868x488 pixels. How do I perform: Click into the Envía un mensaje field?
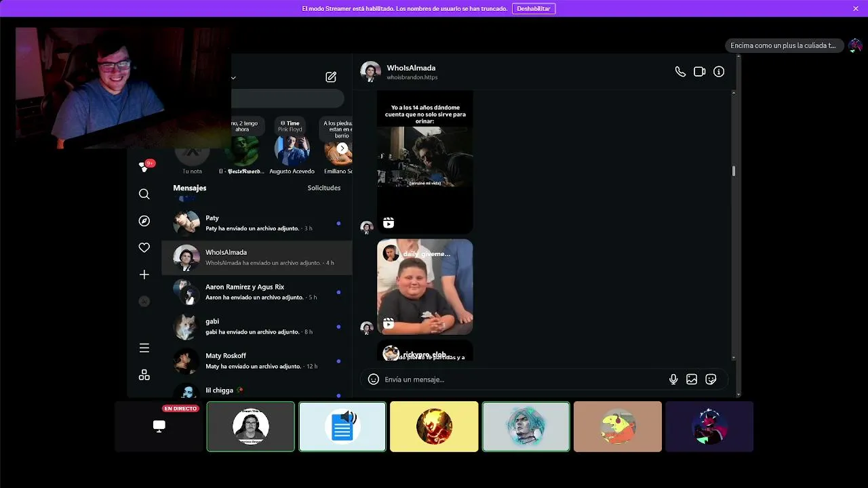pos(522,380)
